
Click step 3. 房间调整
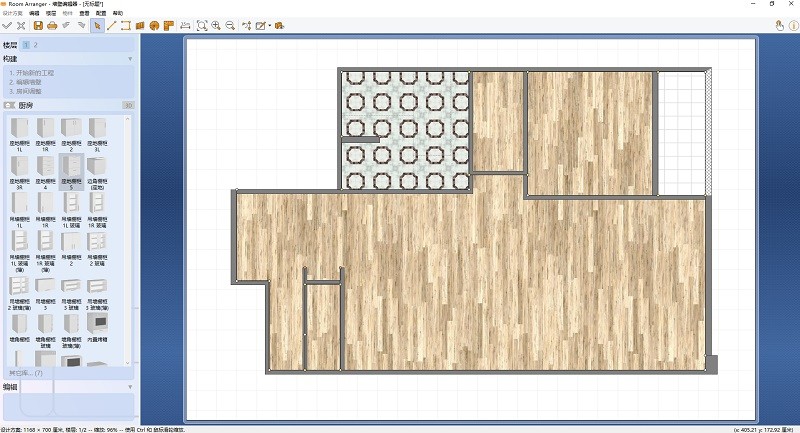point(26,91)
